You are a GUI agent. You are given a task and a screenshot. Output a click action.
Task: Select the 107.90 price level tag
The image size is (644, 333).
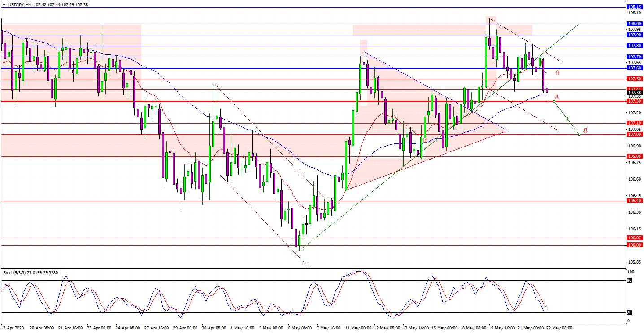[x=635, y=35]
